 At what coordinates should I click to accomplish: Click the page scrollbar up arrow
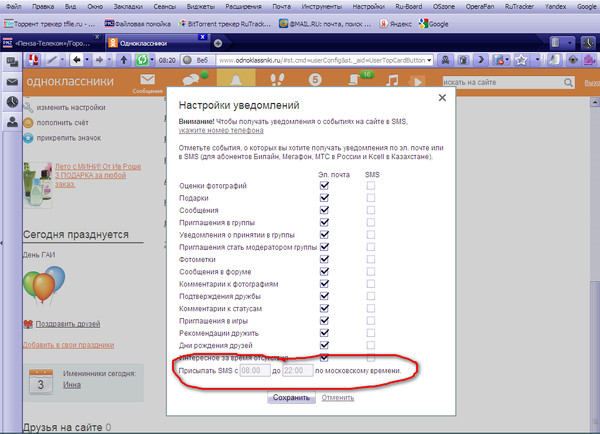pos(594,102)
